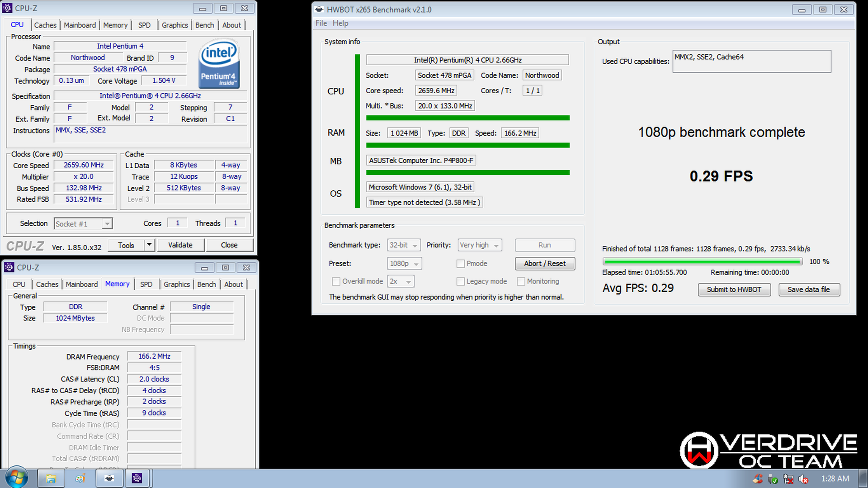
Task: Click the Run button
Action: (x=545, y=245)
